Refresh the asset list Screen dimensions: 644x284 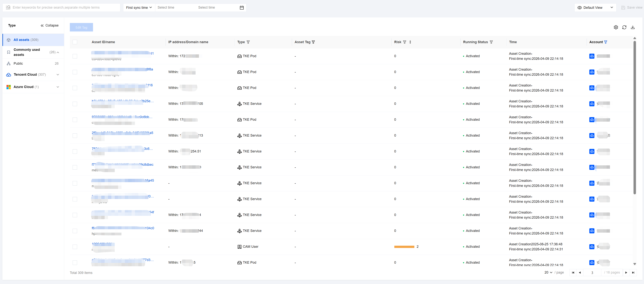tap(624, 27)
